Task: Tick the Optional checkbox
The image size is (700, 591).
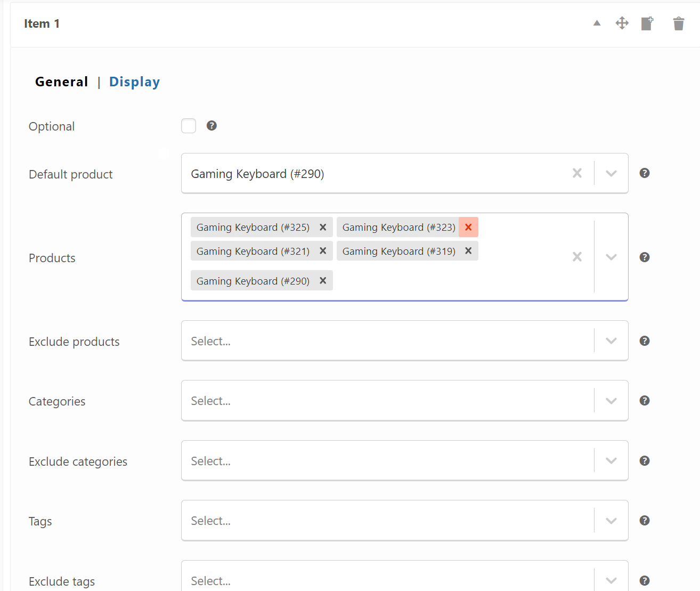Action: pyautogui.click(x=189, y=126)
